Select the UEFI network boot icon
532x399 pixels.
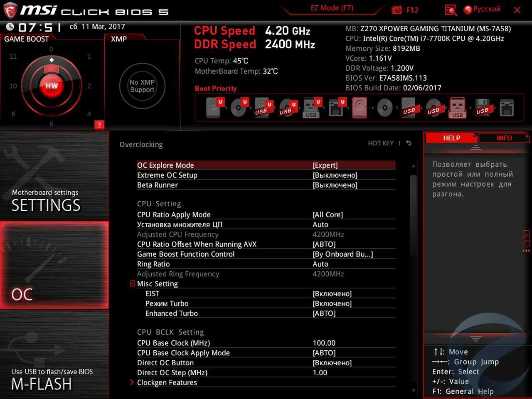coord(336,108)
